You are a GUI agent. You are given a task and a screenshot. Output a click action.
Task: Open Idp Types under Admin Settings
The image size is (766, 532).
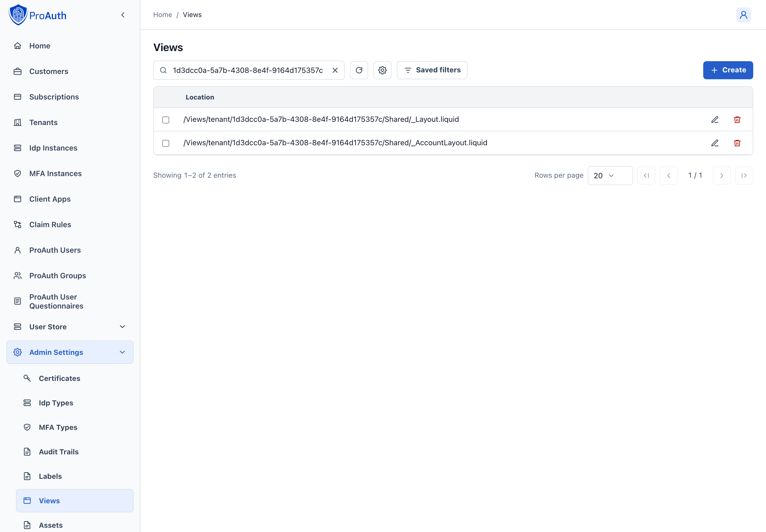(x=75, y=403)
